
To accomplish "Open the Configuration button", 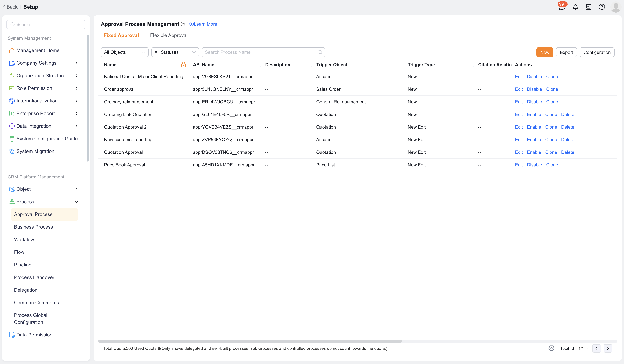I will click(597, 52).
